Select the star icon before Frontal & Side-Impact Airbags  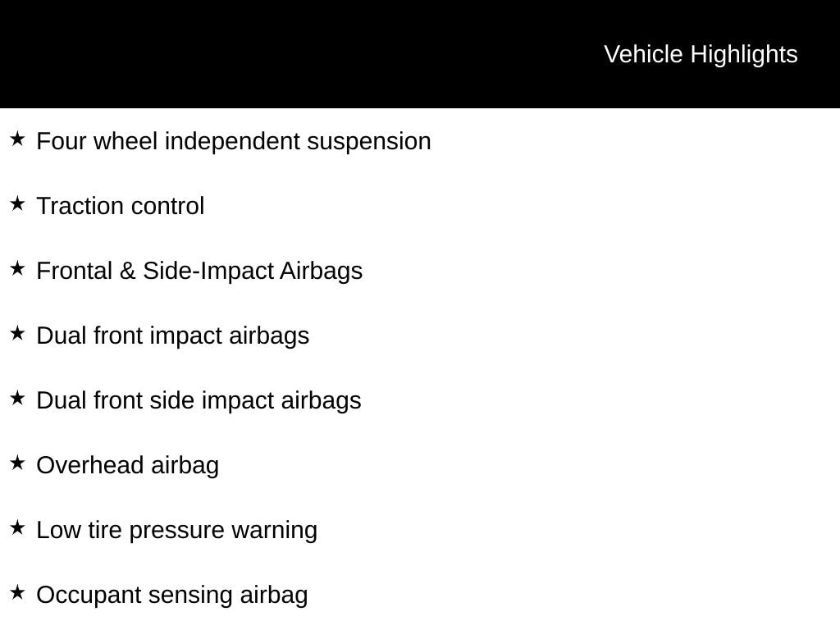pyautogui.click(x=17, y=269)
